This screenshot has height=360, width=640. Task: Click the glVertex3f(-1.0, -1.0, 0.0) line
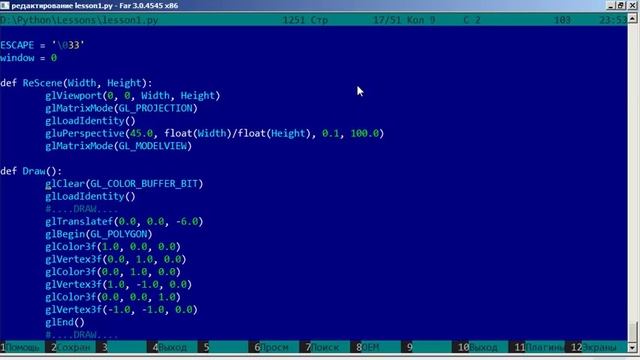click(121, 310)
